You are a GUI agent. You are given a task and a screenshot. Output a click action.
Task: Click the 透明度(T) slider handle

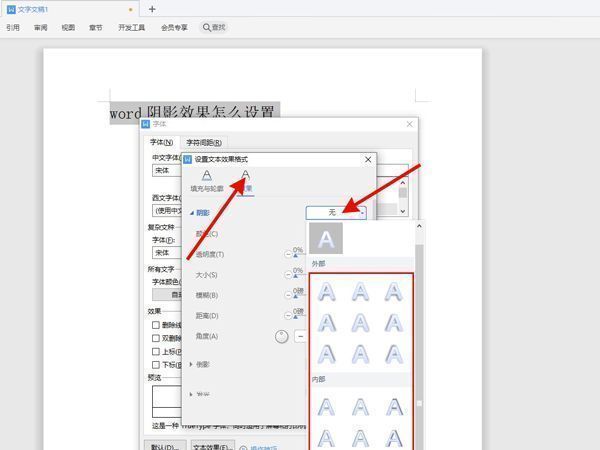coord(295,255)
